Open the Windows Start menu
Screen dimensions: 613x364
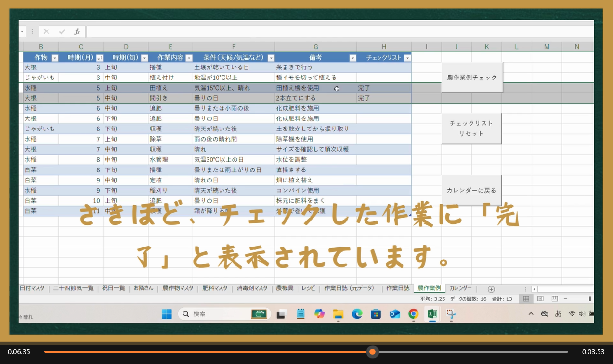tap(167, 314)
